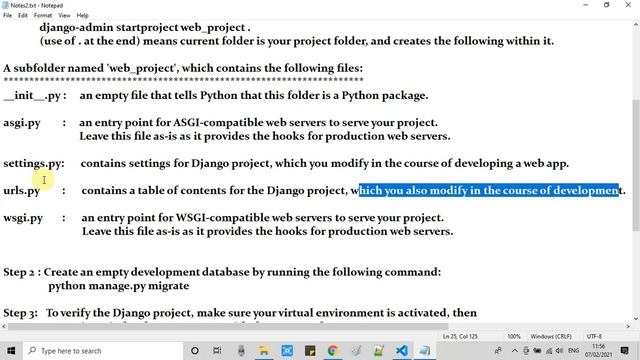Image resolution: width=640 pixels, height=360 pixels.
Task: Click the 'Step 3:' heading text
Action: tap(20, 313)
